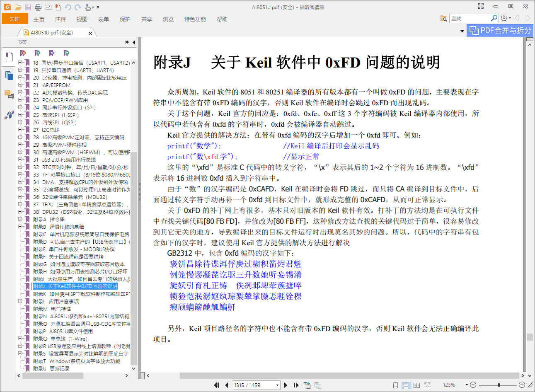Open the 文件 file menu

(x=15, y=19)
